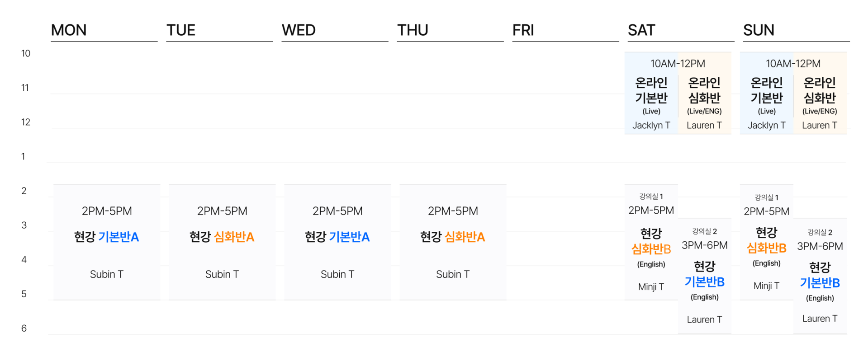This screenshot has width=868, height=356.
Task: Click the THU day header
Action: coord(413,30)
